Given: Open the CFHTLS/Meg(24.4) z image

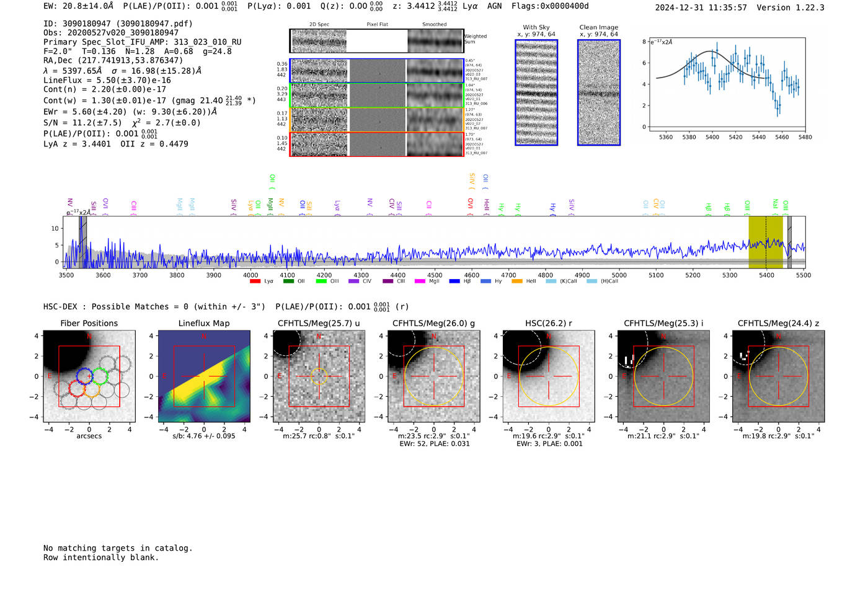Looking at the screenshot, I should click(x=779, y=376).
